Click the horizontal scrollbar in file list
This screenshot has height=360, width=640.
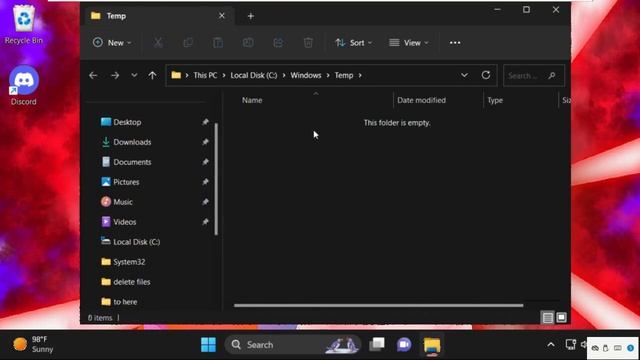[x=378, y=305]
